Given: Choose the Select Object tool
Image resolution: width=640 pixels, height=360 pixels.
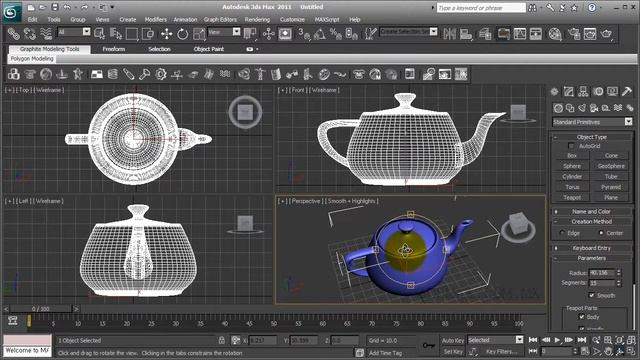Looking at the screenshot, I should 100,33.
